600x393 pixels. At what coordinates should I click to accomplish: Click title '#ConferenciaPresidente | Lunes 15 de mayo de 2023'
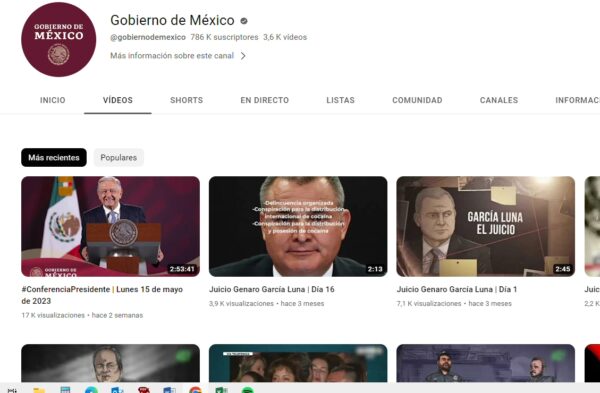tap(102, 295)
